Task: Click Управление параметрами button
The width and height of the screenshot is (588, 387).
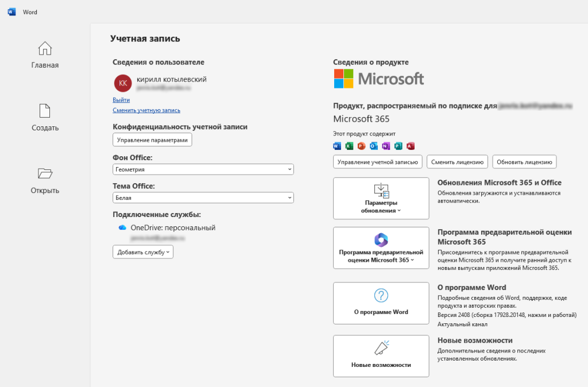Action: pos(152,140)
